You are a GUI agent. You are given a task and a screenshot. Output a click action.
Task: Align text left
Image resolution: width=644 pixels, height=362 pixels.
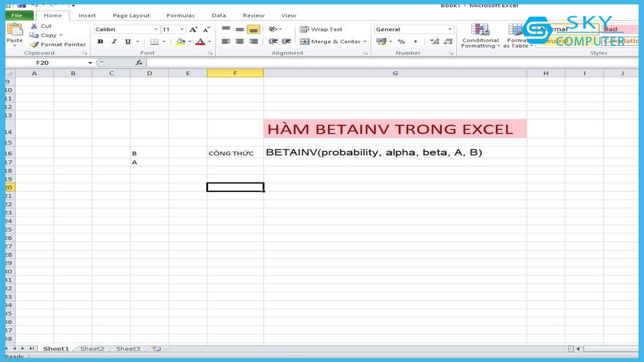point(226,42)
